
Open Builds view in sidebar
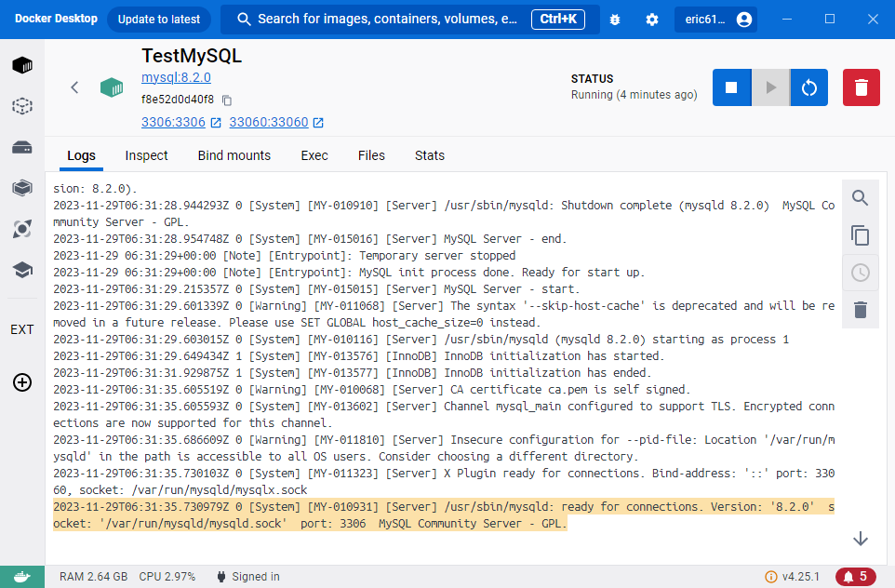tap(22, 188)
